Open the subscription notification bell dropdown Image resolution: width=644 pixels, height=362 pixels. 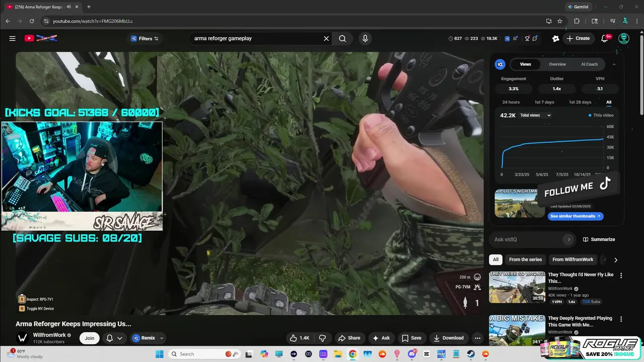[114, 338]
